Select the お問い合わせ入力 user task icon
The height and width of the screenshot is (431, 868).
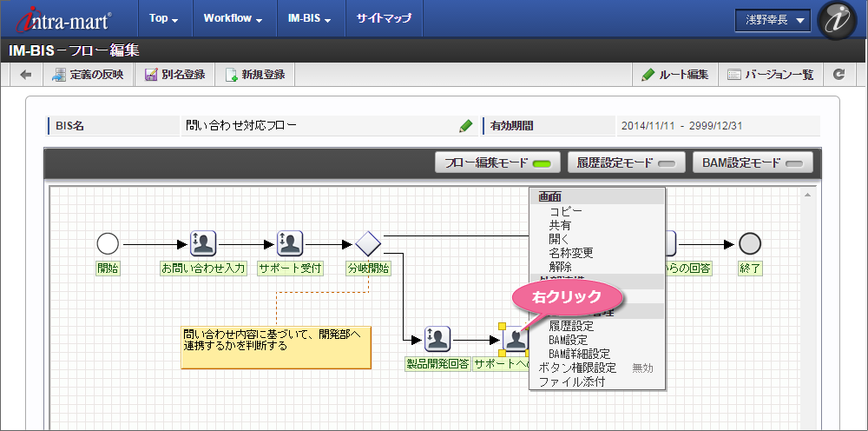(x=203, y=243)
